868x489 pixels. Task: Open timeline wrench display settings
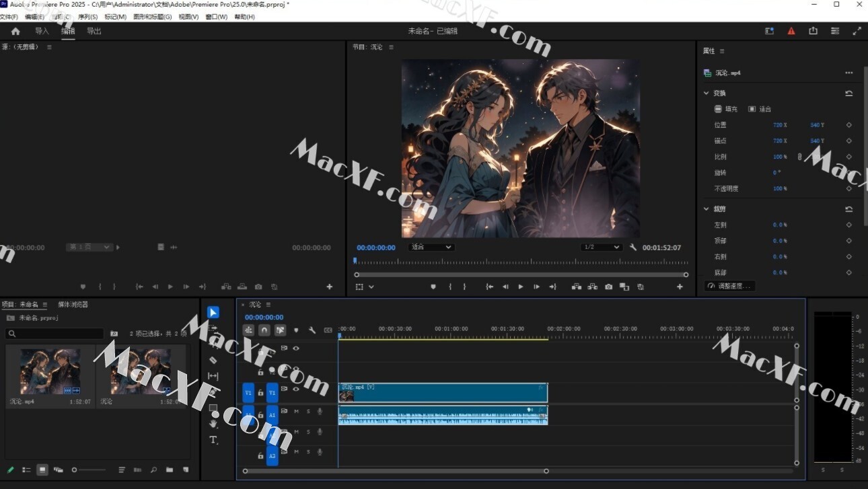(312, 330)
